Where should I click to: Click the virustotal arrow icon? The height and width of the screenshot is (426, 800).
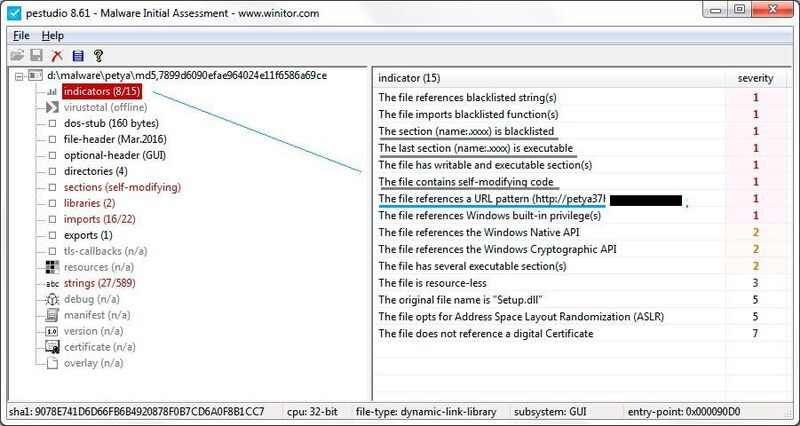[x=52, y=108]
